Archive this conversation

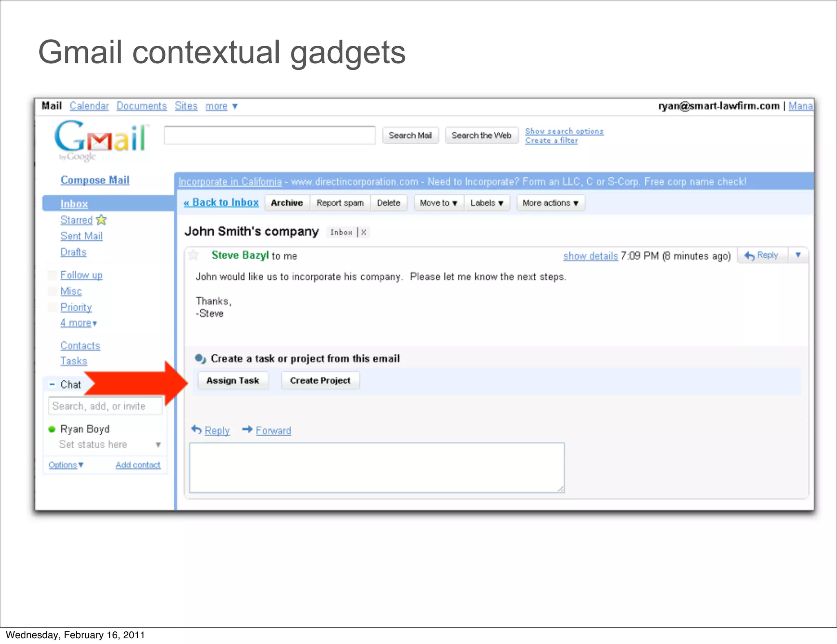[287, 203]
